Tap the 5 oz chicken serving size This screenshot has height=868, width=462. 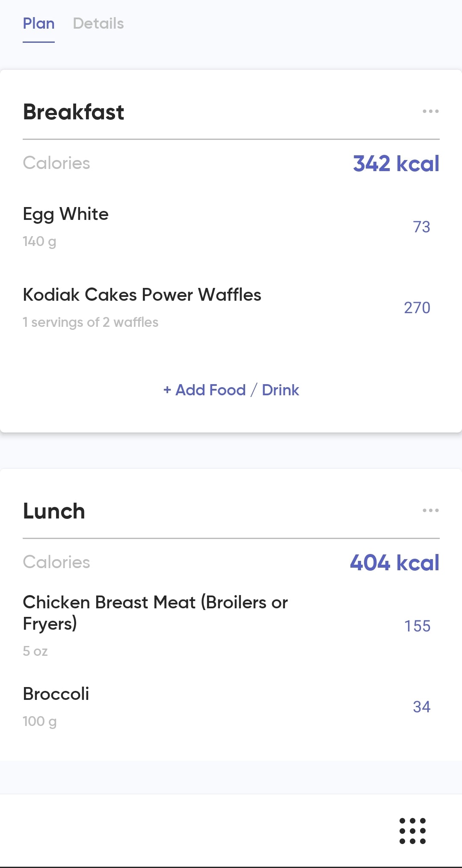point(35,651)
